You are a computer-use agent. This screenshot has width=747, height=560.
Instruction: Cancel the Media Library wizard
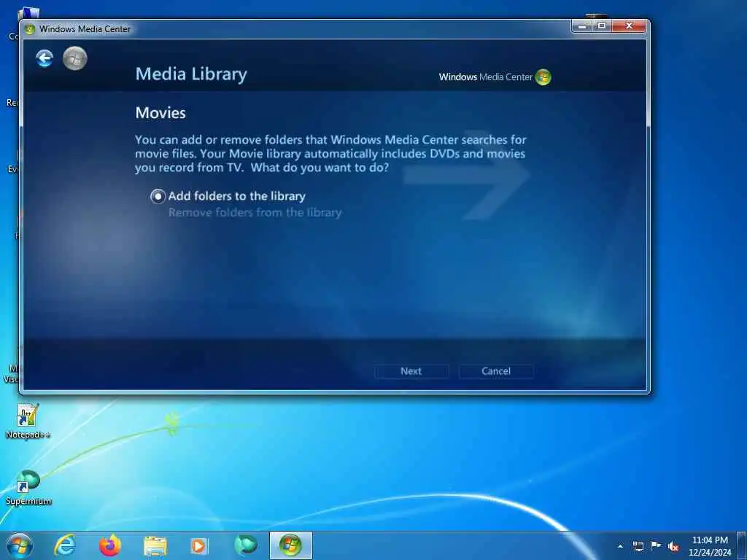[496, 371]
